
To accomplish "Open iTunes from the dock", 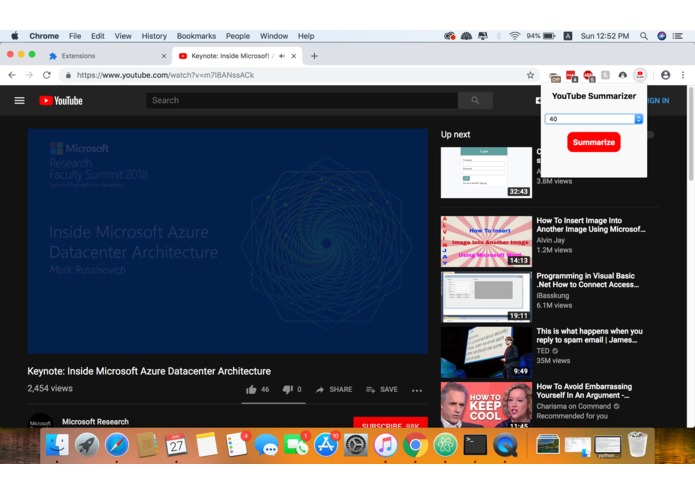I will point(385,445).
